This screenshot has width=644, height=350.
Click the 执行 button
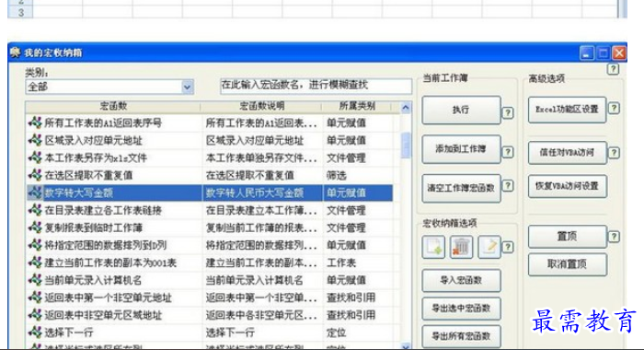461,110
